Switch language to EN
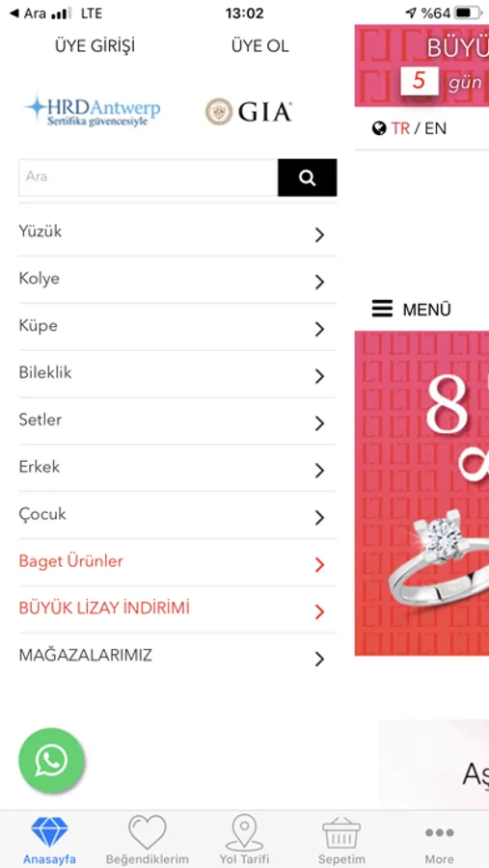The width and height of the screenshot is (489, 868). pos(435,128)
